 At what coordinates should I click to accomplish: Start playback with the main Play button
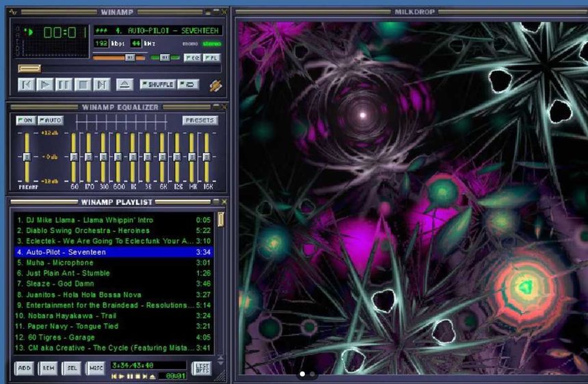tap(45, 85)
